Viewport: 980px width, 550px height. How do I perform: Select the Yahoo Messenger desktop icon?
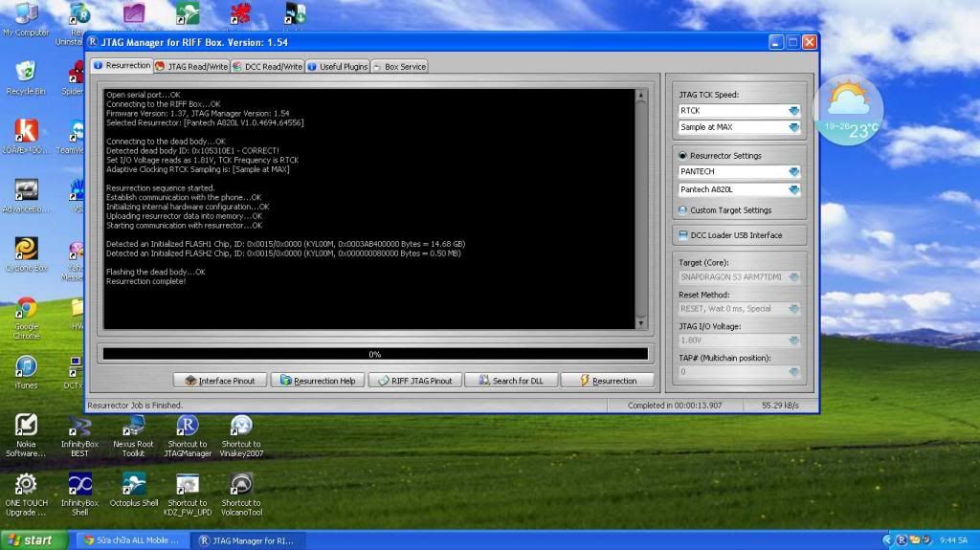coord(75,259)
